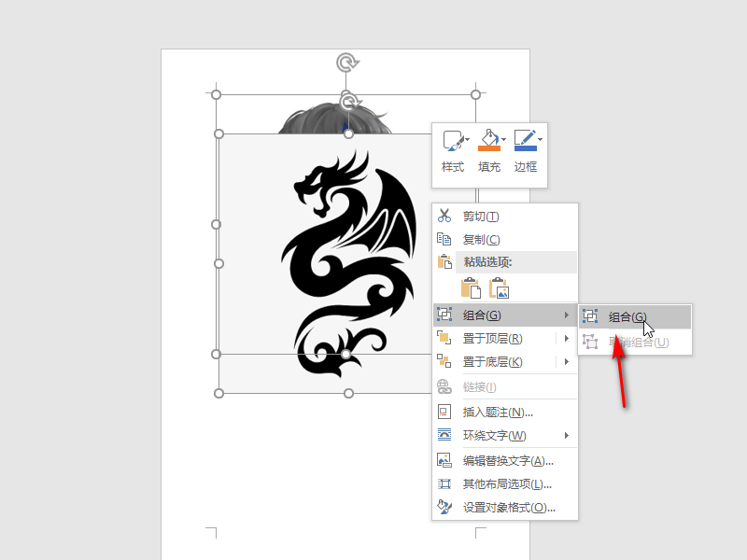This screenshot has height=560, width=747.
Task: Choose 剪切(T) from the context menu
Action: (505, 217)
